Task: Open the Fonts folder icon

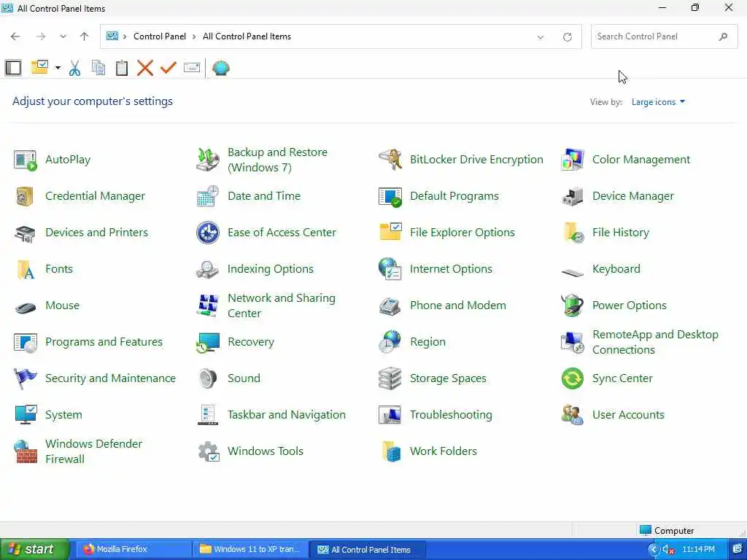Action: (26, 270)
